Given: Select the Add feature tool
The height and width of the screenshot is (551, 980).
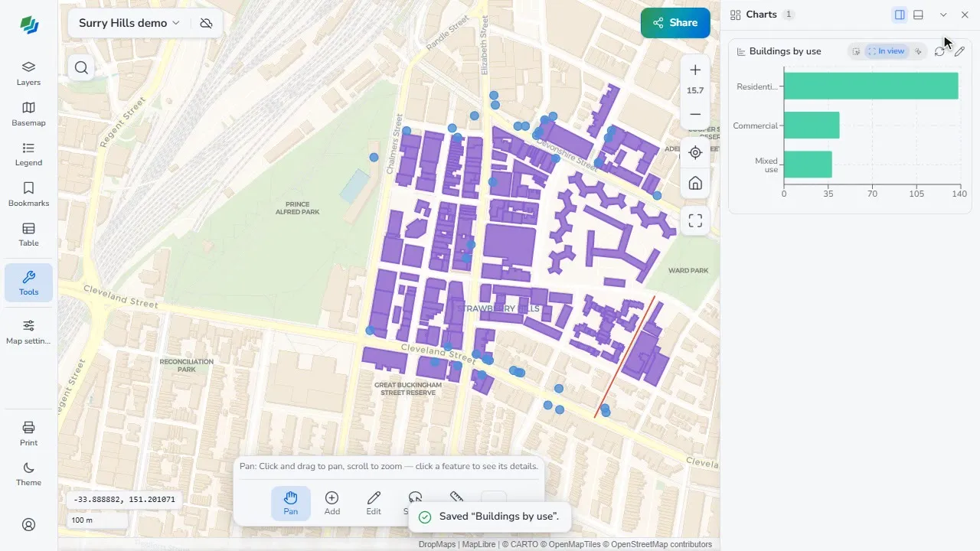Looking at the screenshot, I should click(332, 504).
